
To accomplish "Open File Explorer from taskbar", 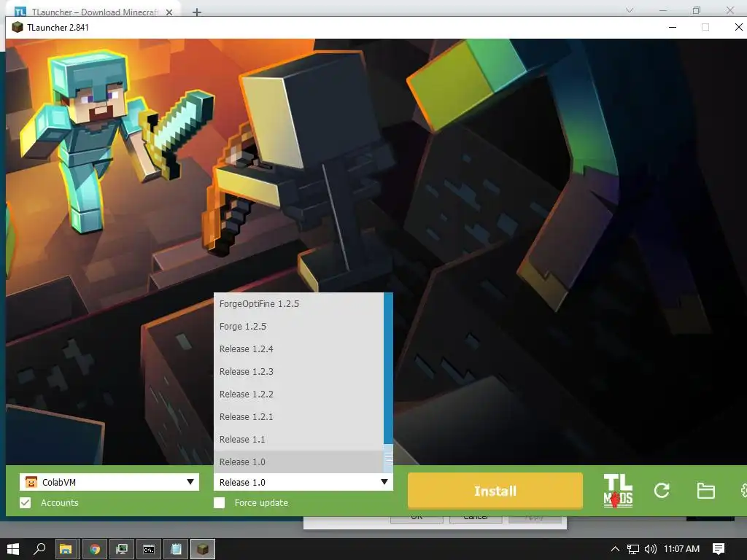I will (66, 549).
